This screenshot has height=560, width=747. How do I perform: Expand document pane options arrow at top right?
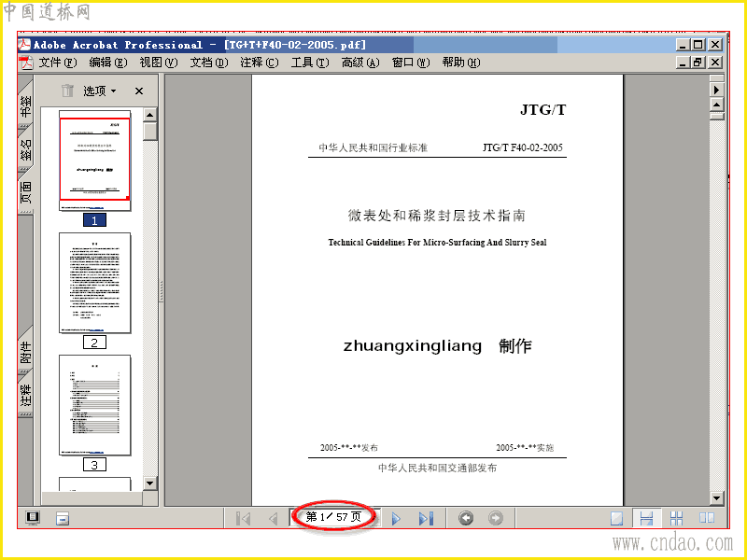716,90
